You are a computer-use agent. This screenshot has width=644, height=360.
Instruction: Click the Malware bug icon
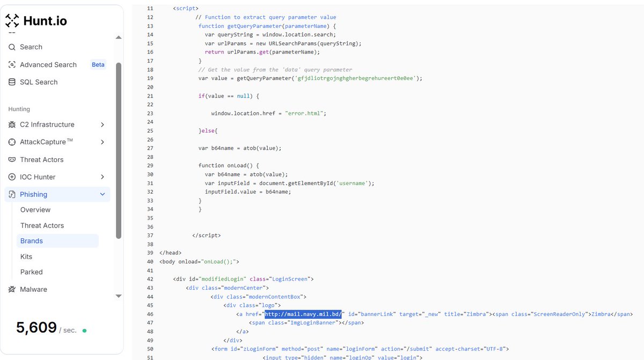[x=12, y=289]
